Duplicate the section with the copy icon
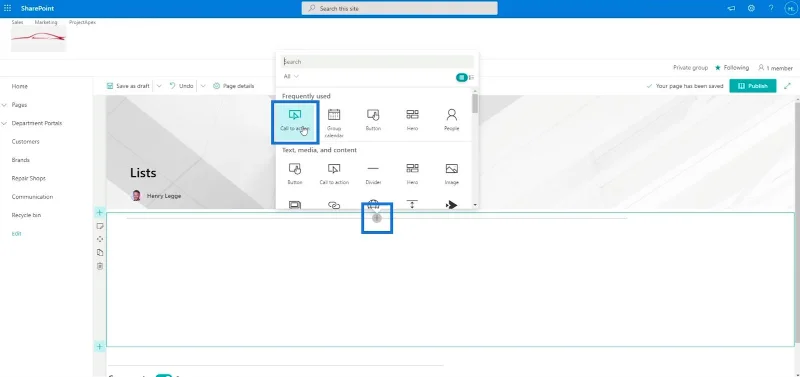This screenshot has height=377, width=800. tap(100, 253)
